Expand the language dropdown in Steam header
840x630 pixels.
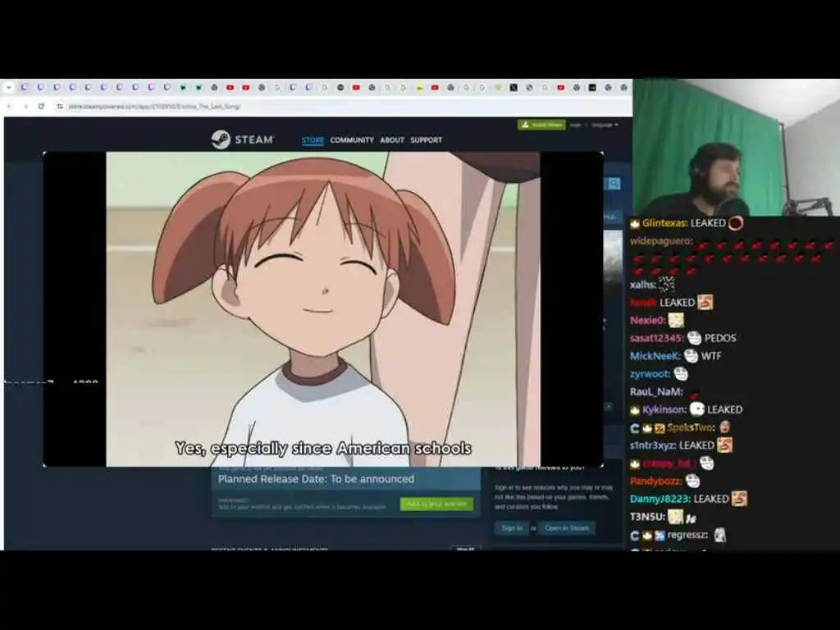605,125
